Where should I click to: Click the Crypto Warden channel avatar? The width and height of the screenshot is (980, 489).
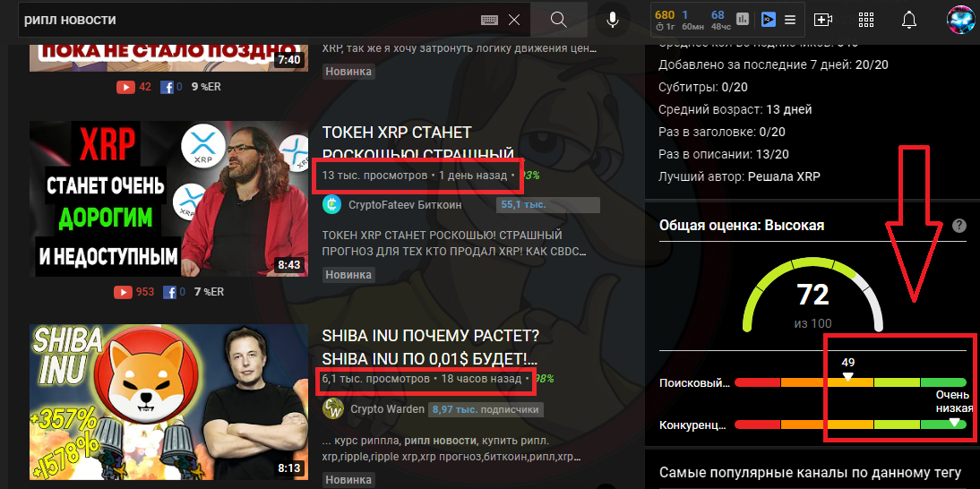pyautogui.click(x=331, y=409)
